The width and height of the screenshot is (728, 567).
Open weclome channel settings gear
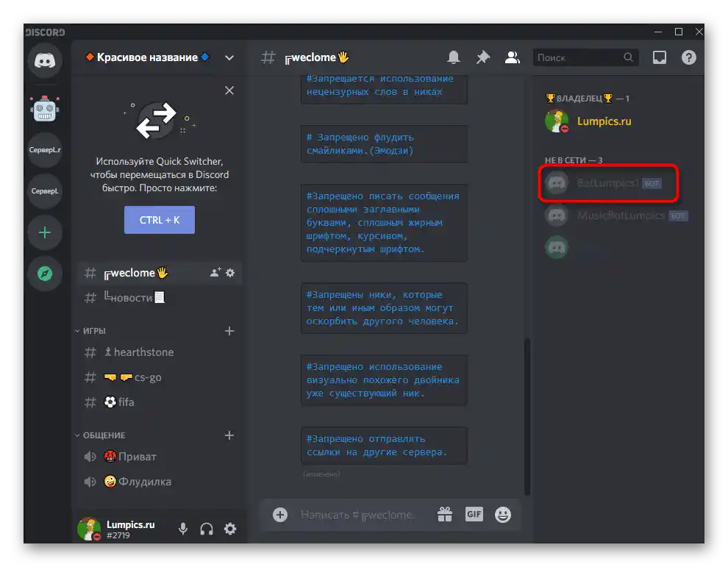[x=230, y=273]
